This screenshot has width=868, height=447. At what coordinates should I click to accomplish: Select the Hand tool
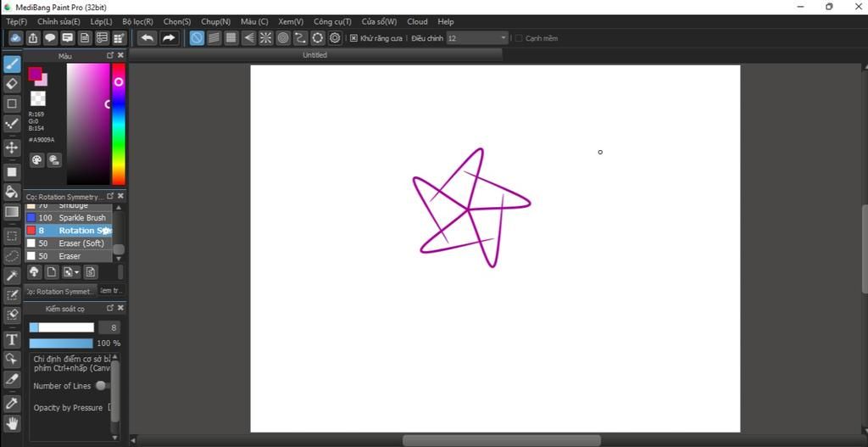[12, 424]
